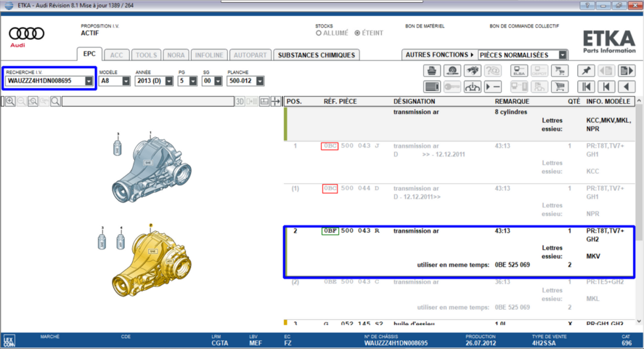Click the pushpin icon
This screenshot has height=349, width=644.
586,71
